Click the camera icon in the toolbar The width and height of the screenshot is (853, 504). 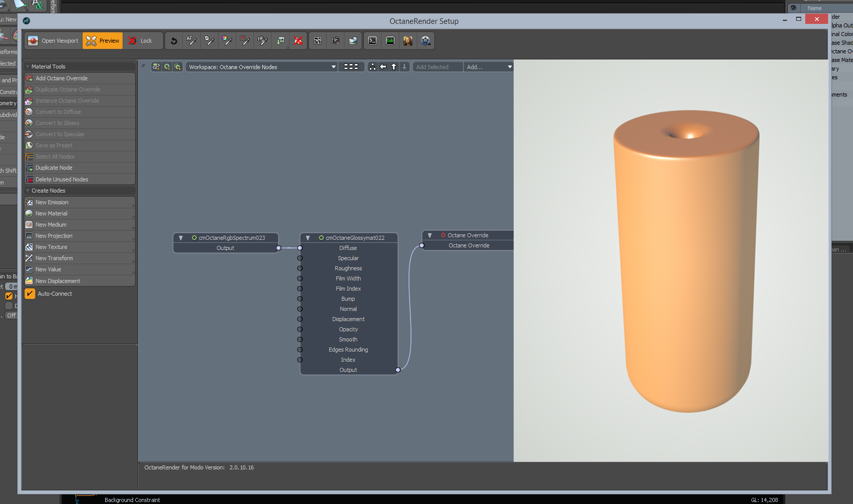tap(335, 41)
